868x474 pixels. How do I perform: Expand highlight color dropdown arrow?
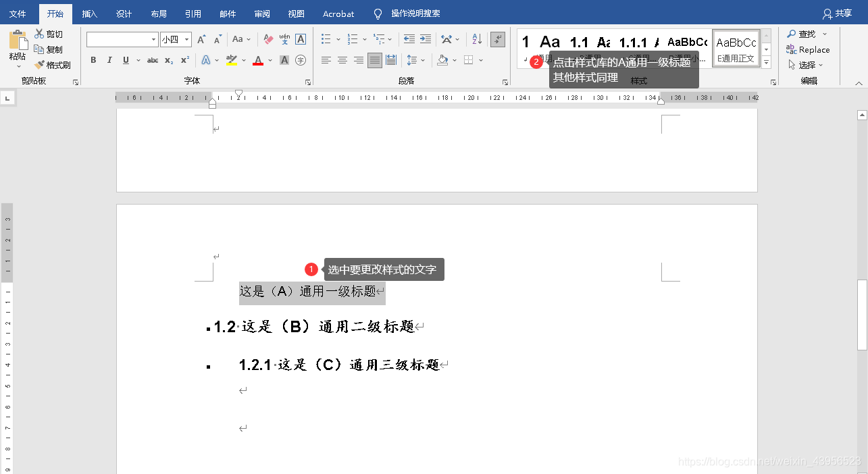pos(244,60)
